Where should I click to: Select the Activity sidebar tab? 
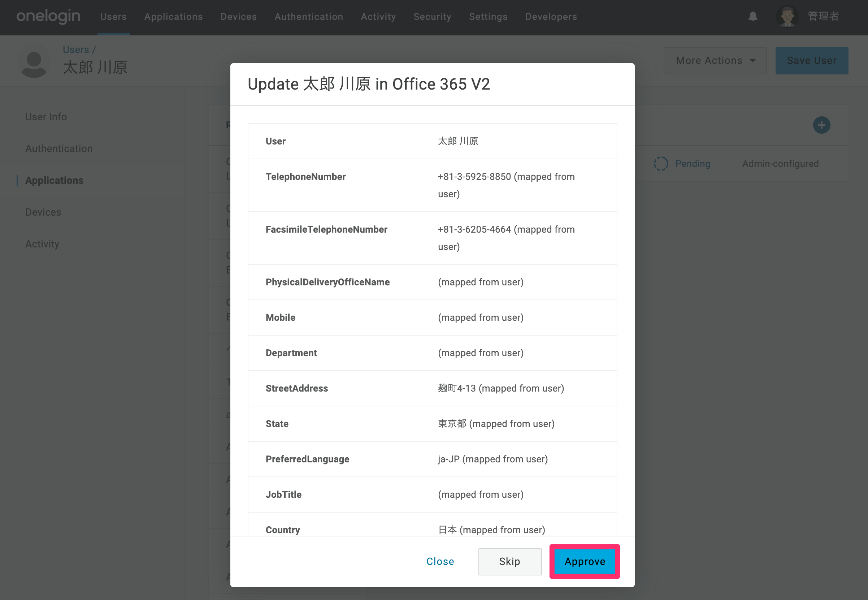[42, 244]
